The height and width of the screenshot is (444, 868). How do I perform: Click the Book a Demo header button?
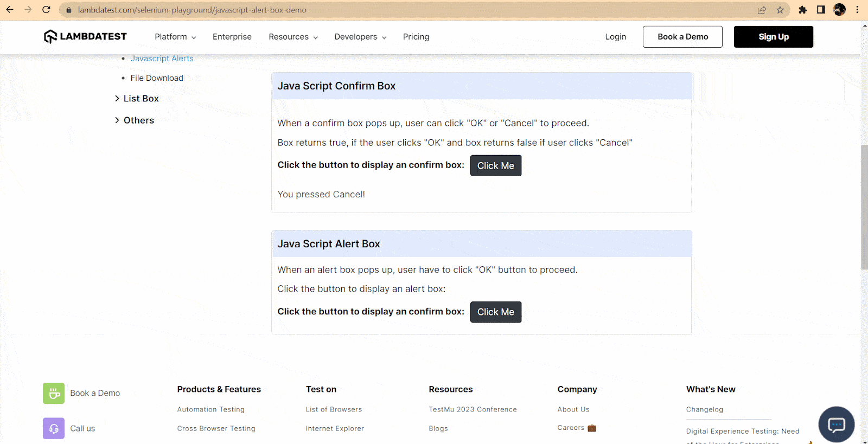682,37
